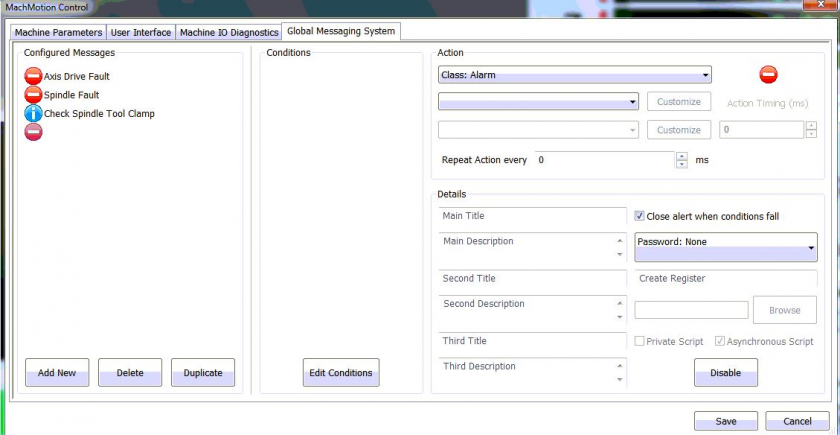The height and width of the screenshot is (435, 840).
Task: Open the Password: None dropdown
Action: pos(726,247)
